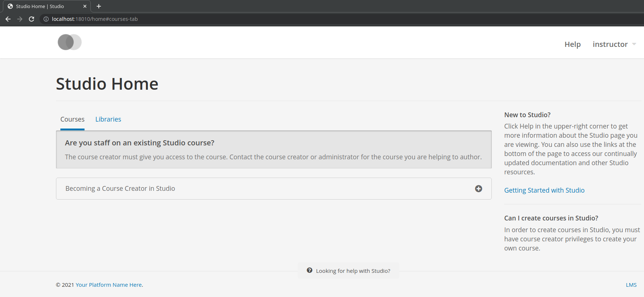Click the Studio logo in header
This screenshot has height=297, width=644.
(70, 42)
